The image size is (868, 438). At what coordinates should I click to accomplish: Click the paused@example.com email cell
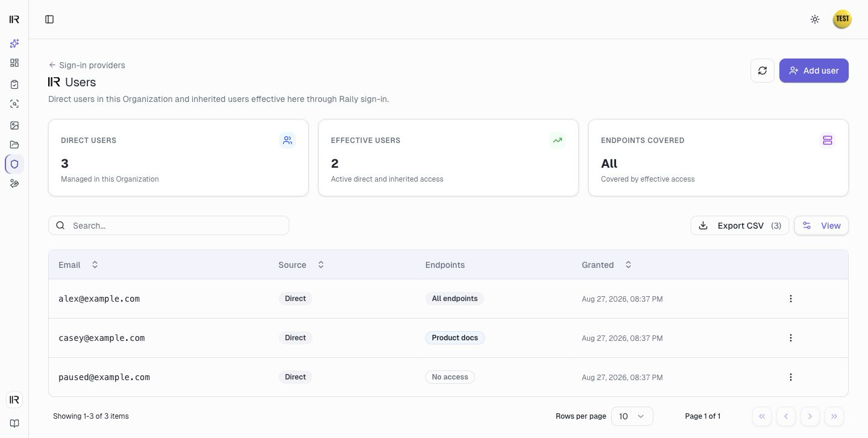[x=104, y=377]
